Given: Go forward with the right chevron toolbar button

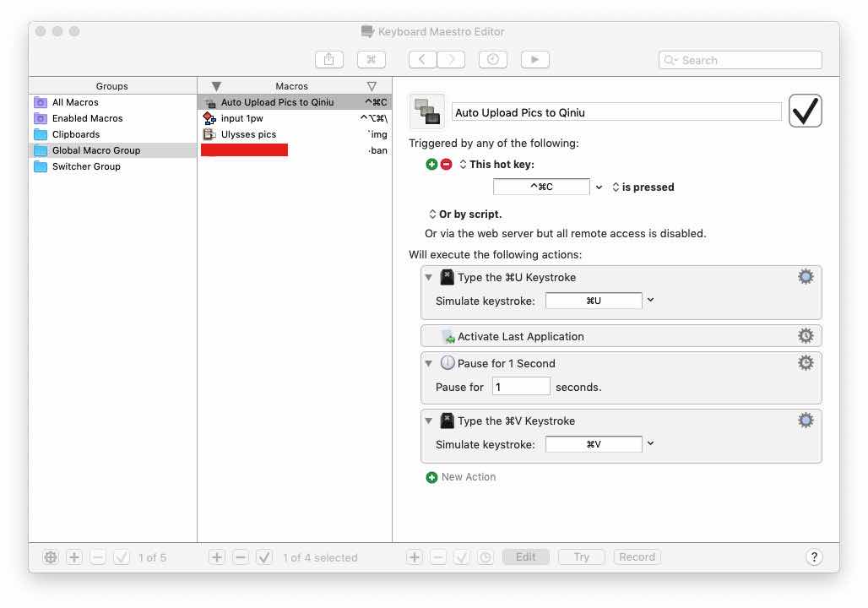Looking at the screenshot, I should [x=451, y=59].
